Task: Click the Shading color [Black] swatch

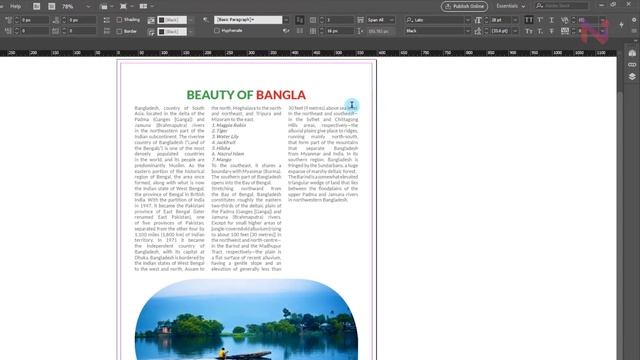Action: pos(172,20)
